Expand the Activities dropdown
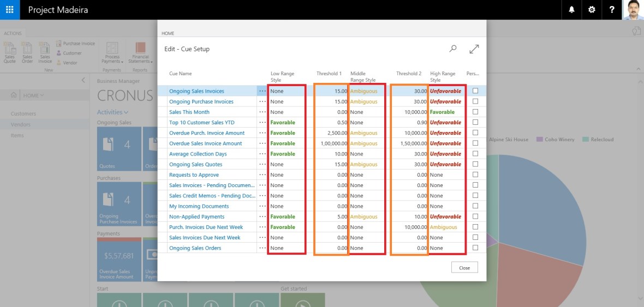644x307 pixels. (112, 112)
